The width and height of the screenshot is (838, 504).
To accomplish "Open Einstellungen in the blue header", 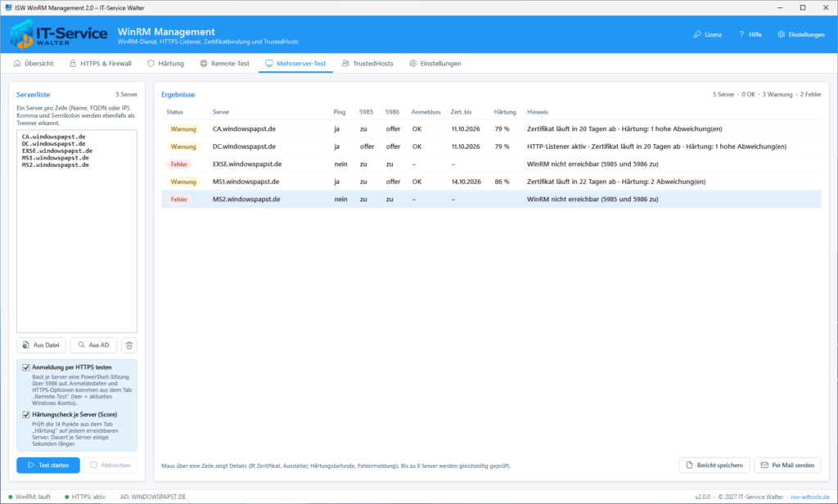I will (801, 34).
